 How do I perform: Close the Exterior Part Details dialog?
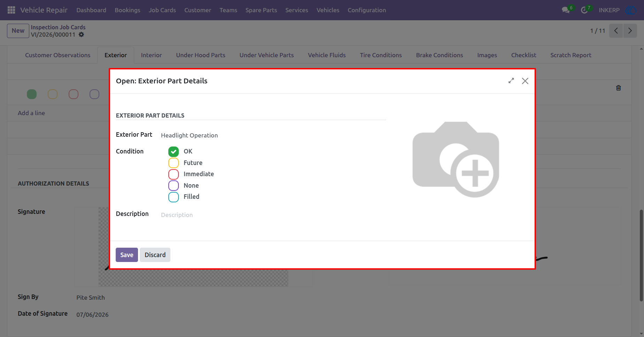(x=525, y=81)
